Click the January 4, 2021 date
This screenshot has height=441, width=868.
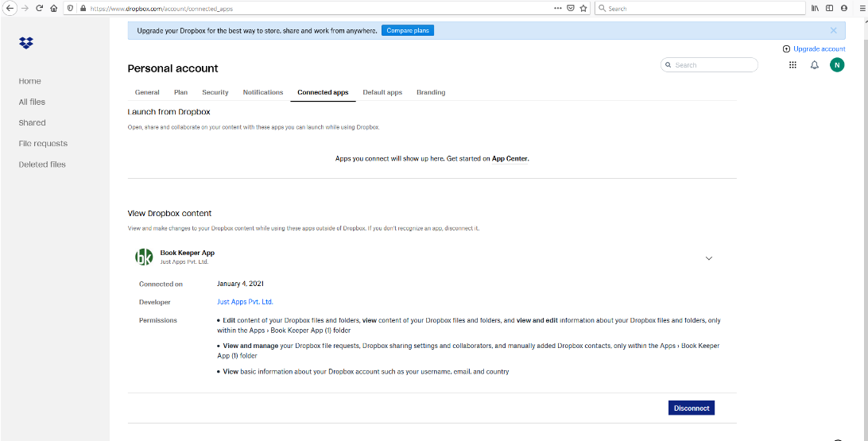(240, 284)
